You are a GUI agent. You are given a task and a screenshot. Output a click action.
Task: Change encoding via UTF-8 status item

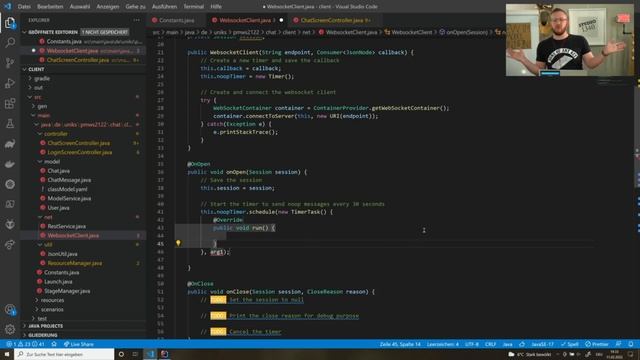(471, 344)
